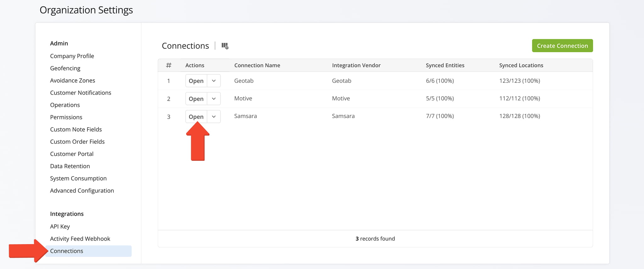Click row number 3 cell
The width and height of the screenshot is (644, 269).
point(169,117)
